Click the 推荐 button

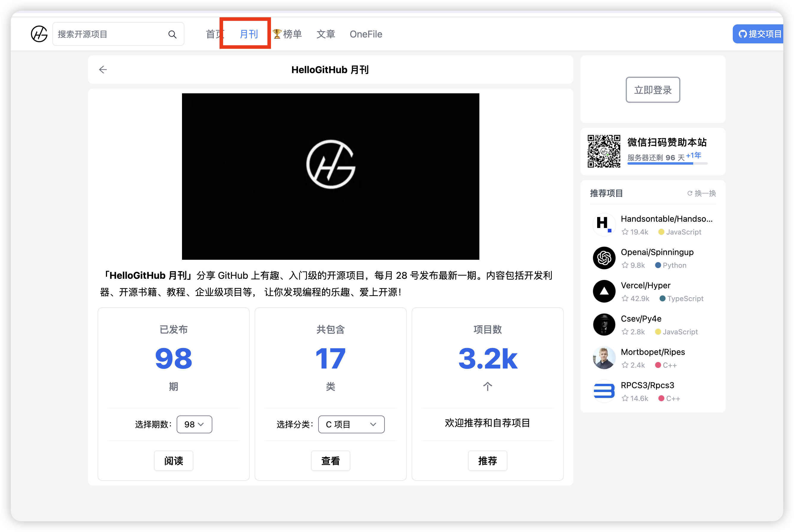pyautogui.click(x=487, y=460)
